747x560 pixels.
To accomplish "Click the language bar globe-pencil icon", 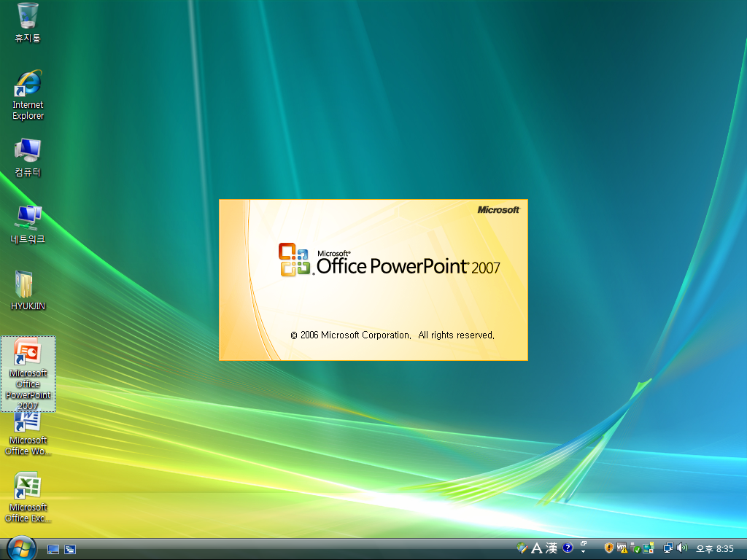I will pos(522,548).
